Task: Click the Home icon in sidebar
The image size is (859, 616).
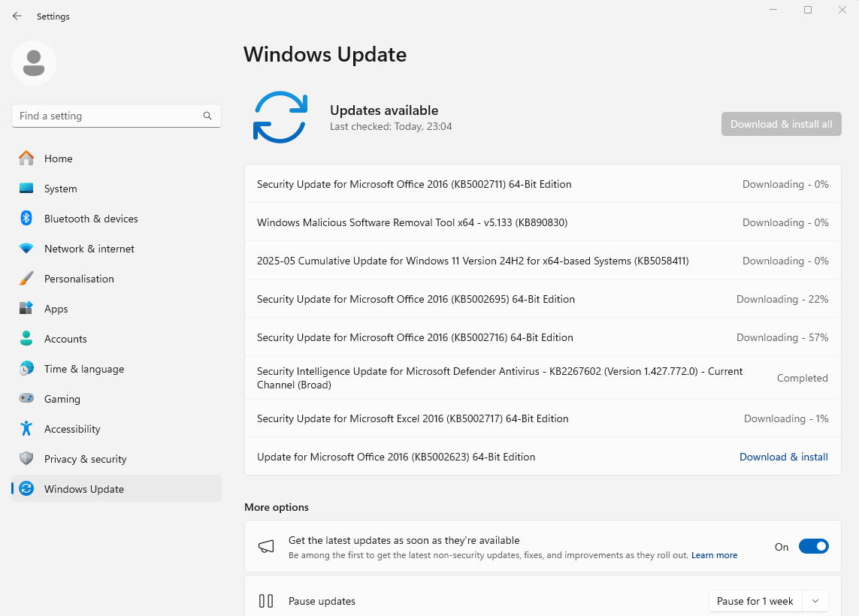Action: coord(26,159)
